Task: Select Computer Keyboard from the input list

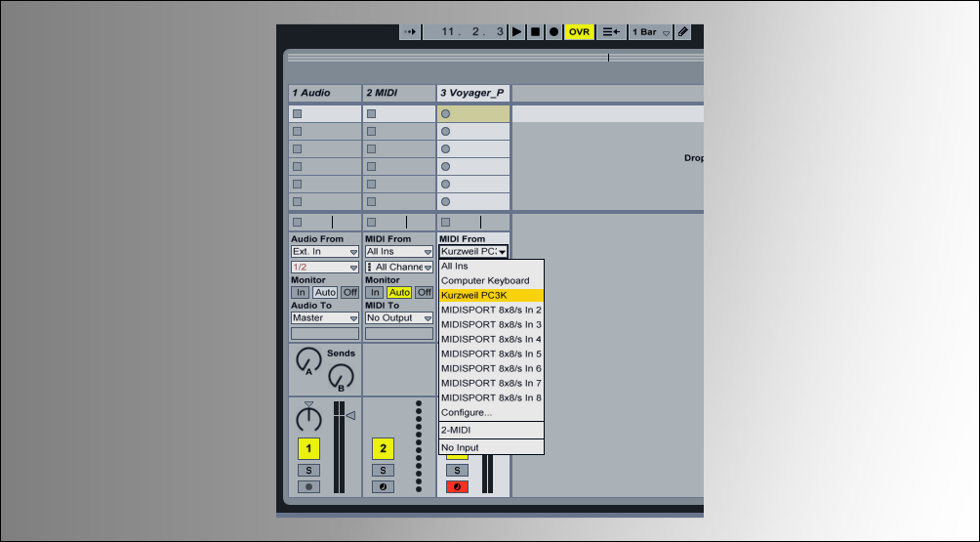Action: [x=485, y=280]
